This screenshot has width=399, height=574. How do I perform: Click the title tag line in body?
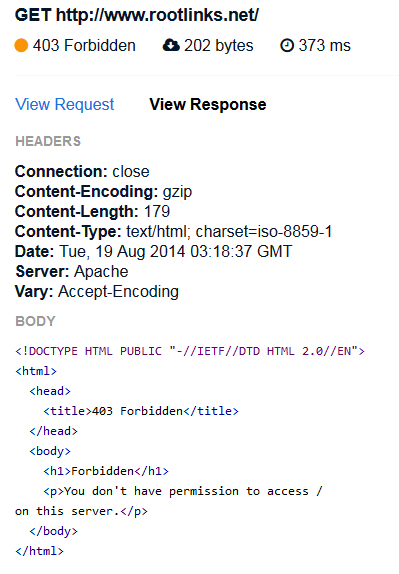coord(141,411)
